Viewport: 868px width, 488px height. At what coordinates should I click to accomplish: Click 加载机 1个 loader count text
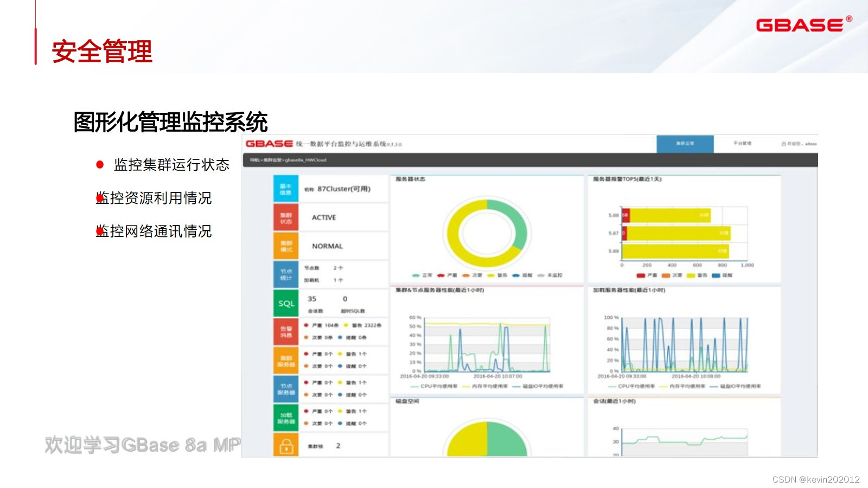(x=323, y=280)
